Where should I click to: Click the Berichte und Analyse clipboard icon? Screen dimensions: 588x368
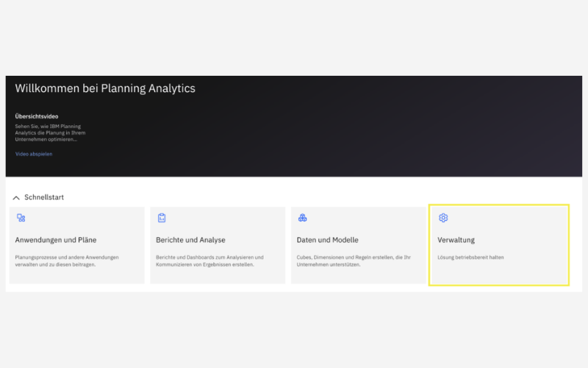(x=162, y=218)
